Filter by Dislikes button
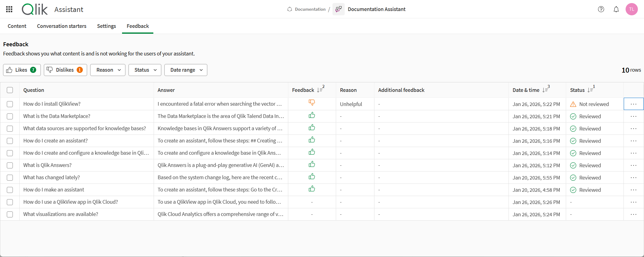 pyautogui.click(x=65, y=70)
